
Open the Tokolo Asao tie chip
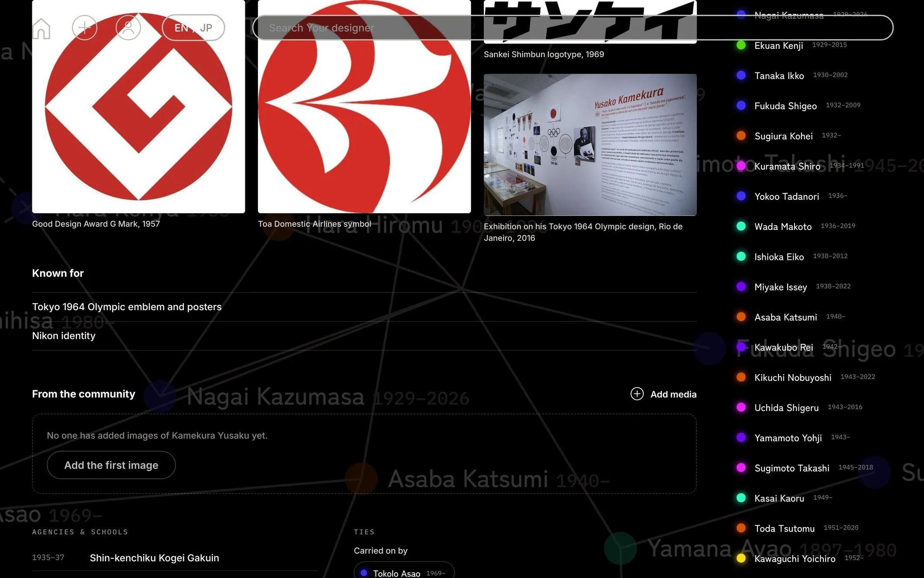(x=404, y=571)
